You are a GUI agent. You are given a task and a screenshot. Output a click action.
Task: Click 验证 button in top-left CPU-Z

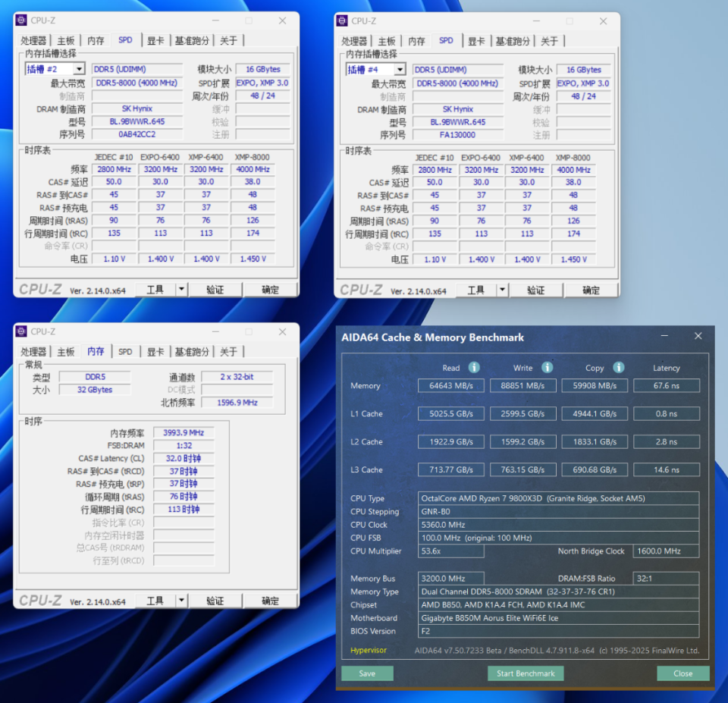coord(215,290)
